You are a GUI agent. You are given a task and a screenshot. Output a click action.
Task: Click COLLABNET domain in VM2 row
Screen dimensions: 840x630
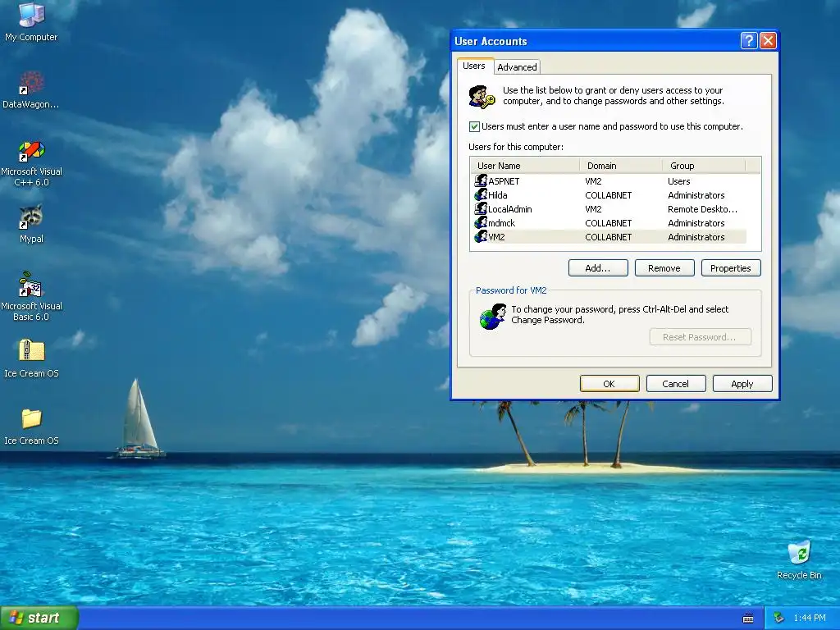(608, 237)
